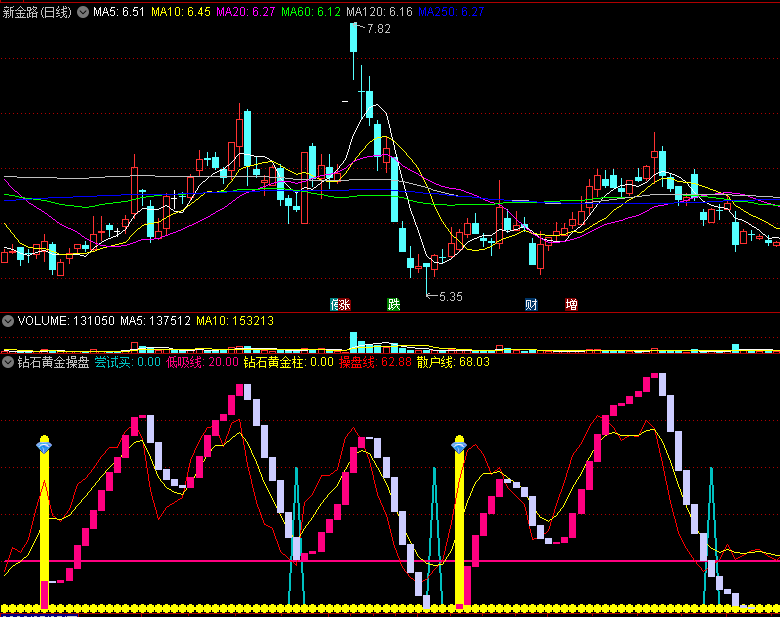
Task: Click the 假涨 event marker icon
Action: [x=341, y=305]
